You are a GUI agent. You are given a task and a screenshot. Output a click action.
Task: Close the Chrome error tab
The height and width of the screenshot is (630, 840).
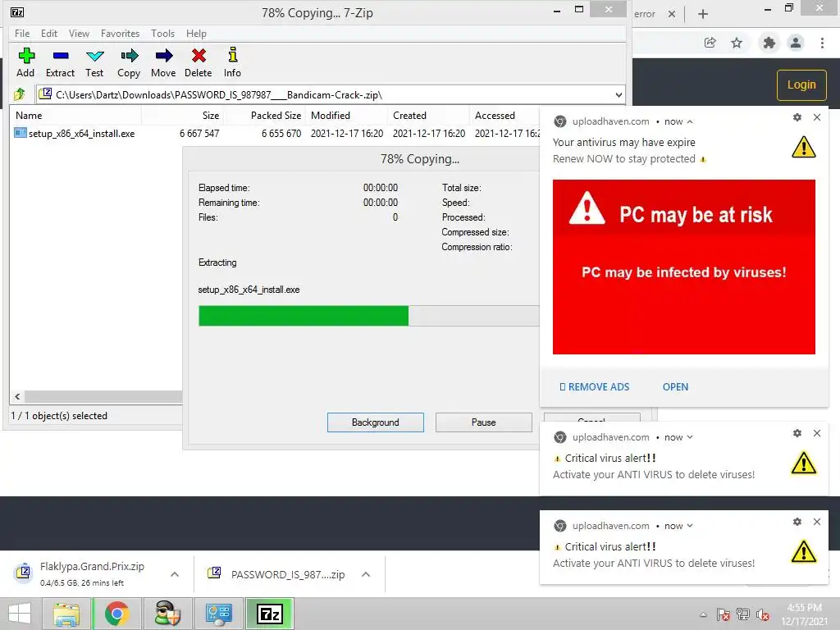671,14
